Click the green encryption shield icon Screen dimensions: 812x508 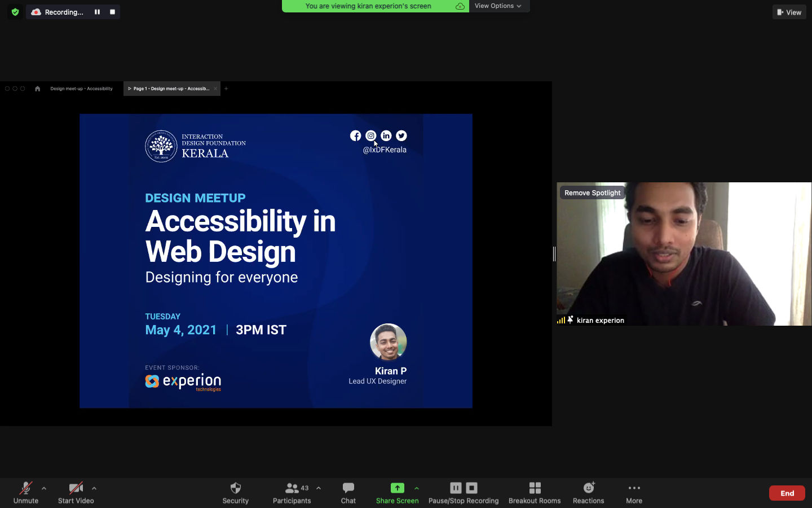pos(15,12)
